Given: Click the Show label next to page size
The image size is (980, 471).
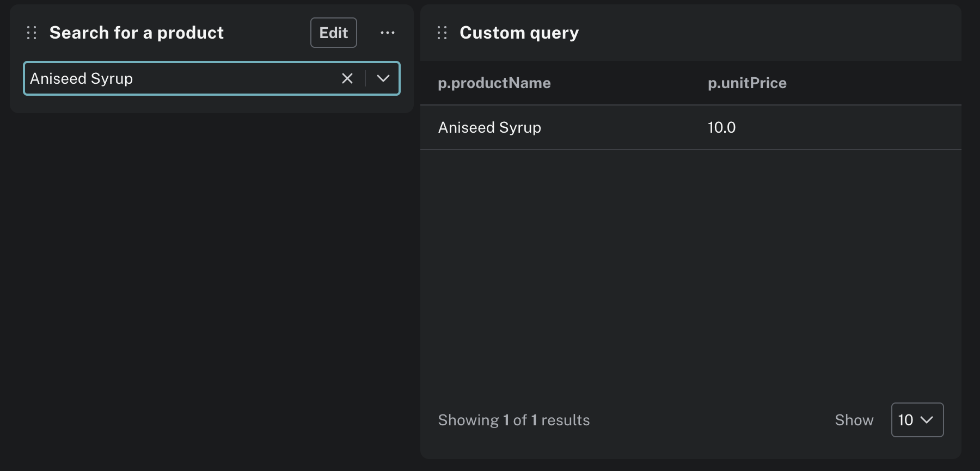Looking at the screenshot, I should [x=854, y=420].
